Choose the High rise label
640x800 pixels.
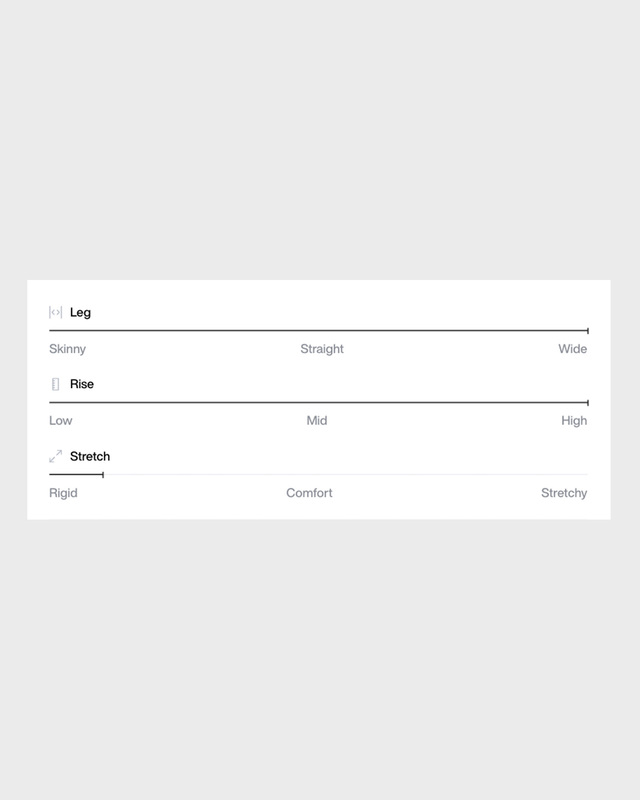point(574,421)
